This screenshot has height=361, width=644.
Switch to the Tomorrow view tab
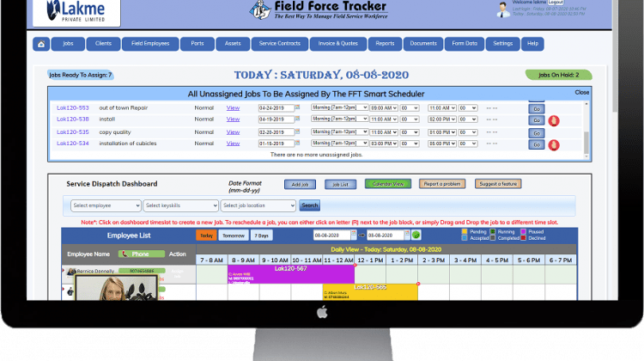pyautogui.click(x=232, y=235)
